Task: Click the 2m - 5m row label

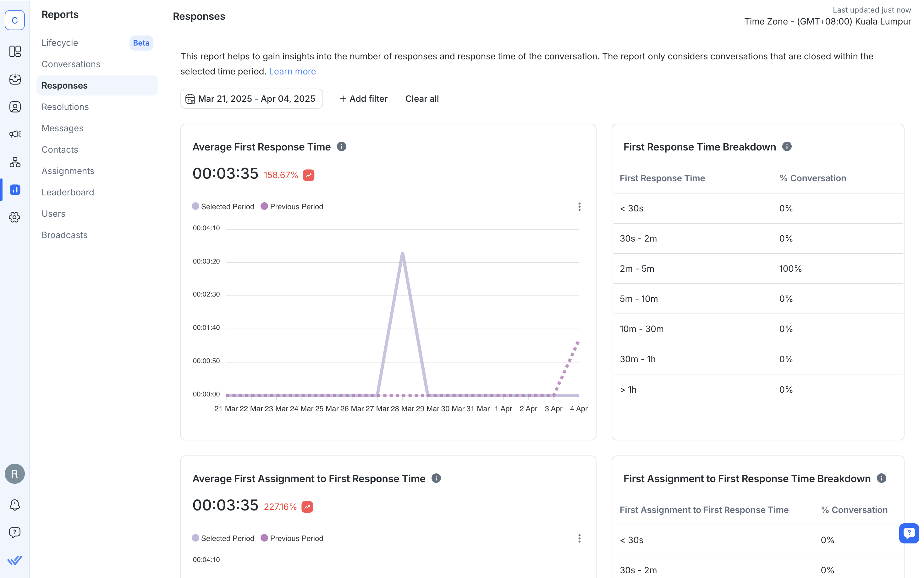Action: [x=637, y=269]
